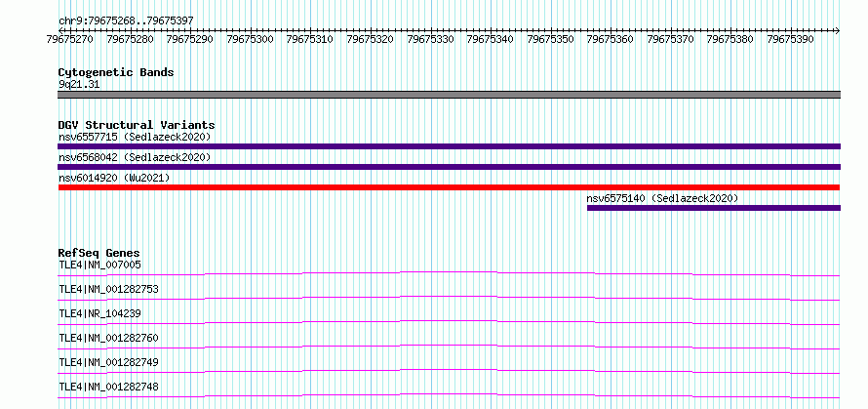Select the gray 9q21.31 cytoband bar
Viewport: 868px width, 409px height.
[x=449, y=95]
